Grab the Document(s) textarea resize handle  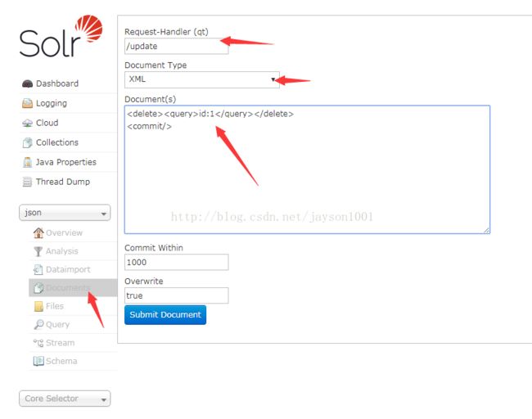[486, 230]
